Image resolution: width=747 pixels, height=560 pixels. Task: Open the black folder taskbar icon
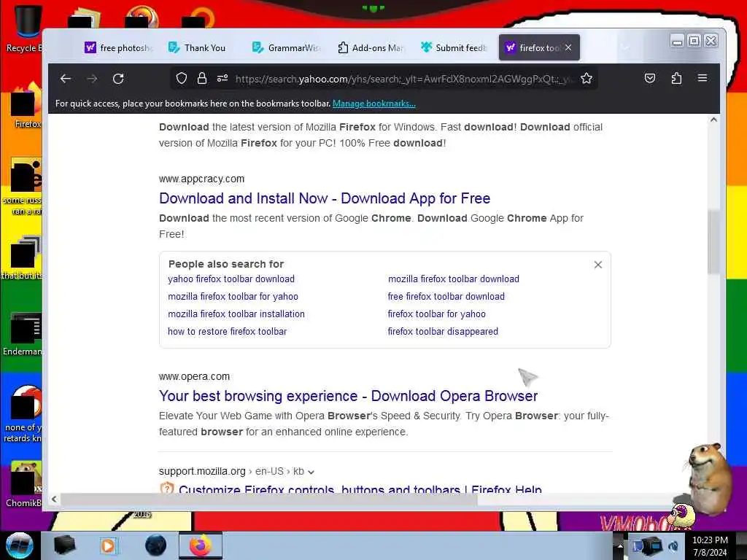click(65, 545)
